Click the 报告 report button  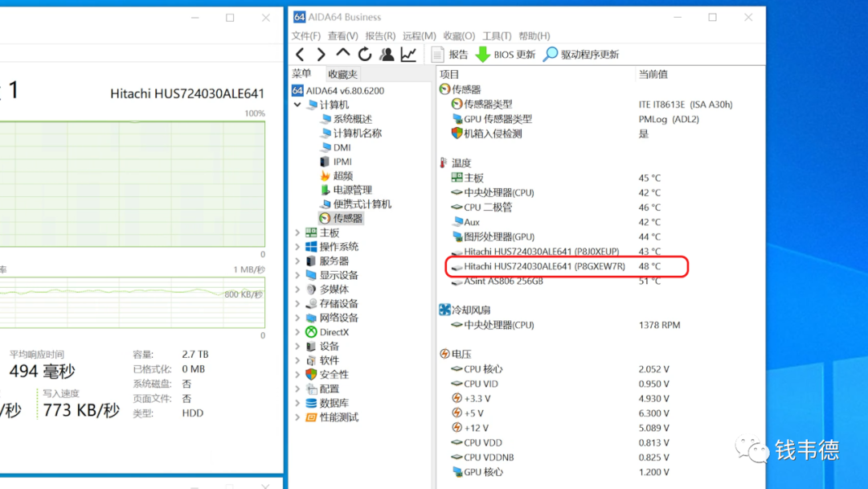449,54
